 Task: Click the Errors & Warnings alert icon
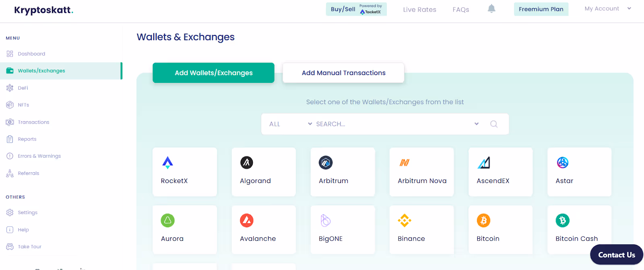coord(10,156)
